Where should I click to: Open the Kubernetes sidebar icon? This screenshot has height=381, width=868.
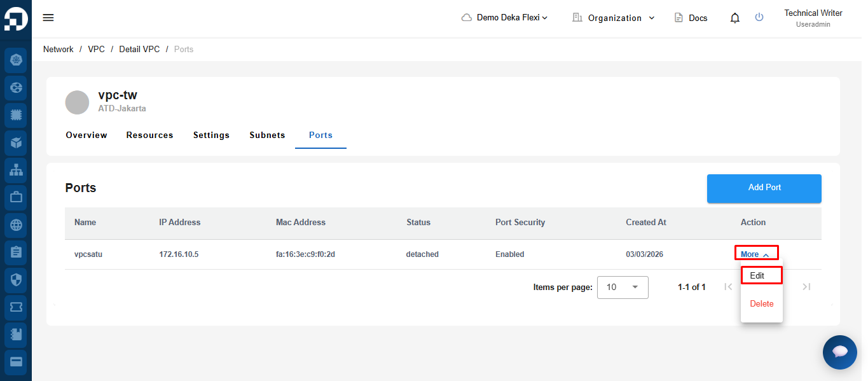click(x=16, y=60)
